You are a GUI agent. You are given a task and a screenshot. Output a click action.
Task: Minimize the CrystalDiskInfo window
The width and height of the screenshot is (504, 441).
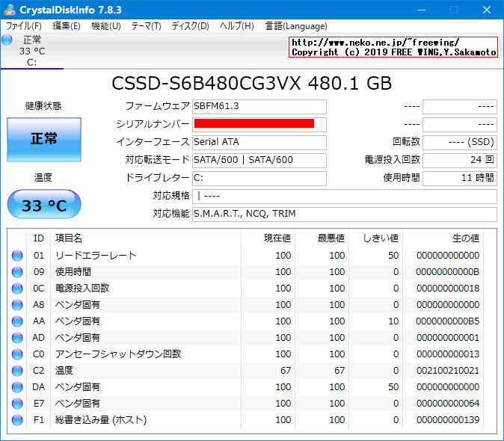pyautogui.click(x=422, y=10)
